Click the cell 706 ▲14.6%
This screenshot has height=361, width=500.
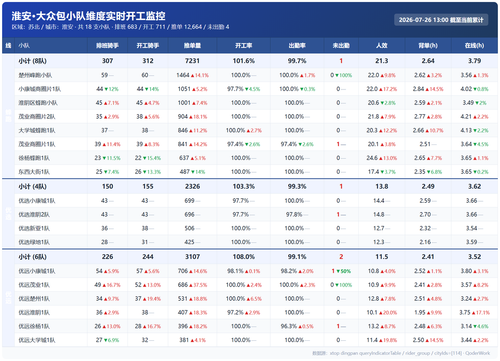(192, 271)
